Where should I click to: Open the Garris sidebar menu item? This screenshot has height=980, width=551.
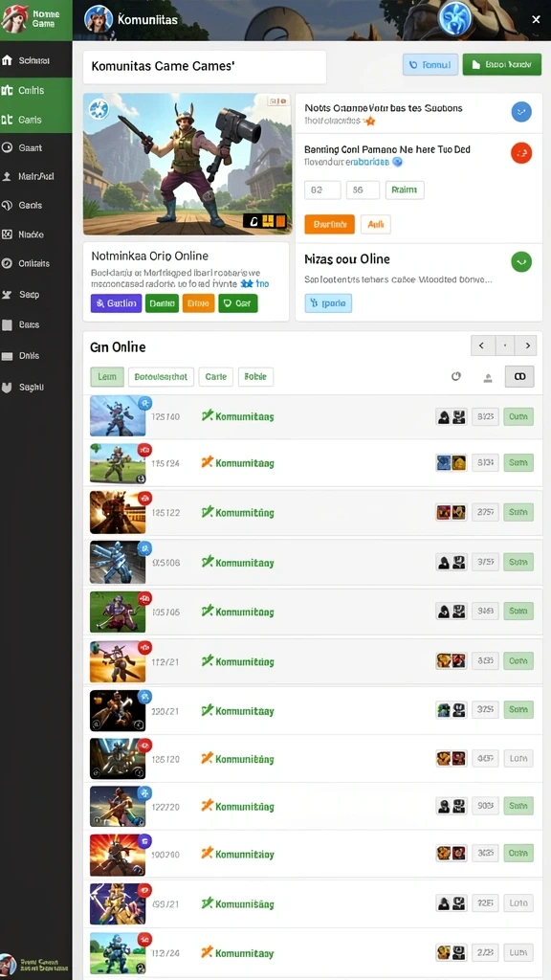coord(36,120)
